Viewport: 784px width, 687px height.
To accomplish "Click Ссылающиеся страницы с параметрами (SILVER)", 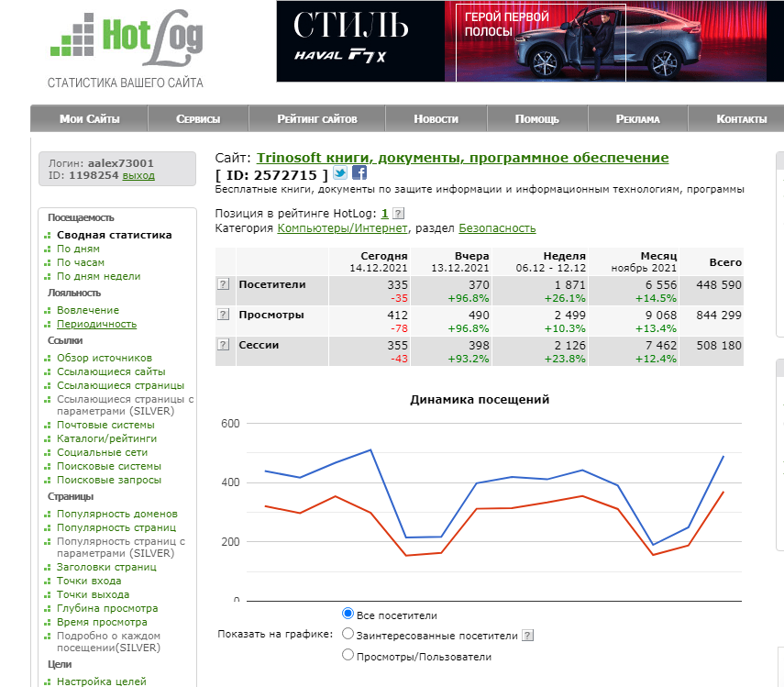I will point(125,405).
